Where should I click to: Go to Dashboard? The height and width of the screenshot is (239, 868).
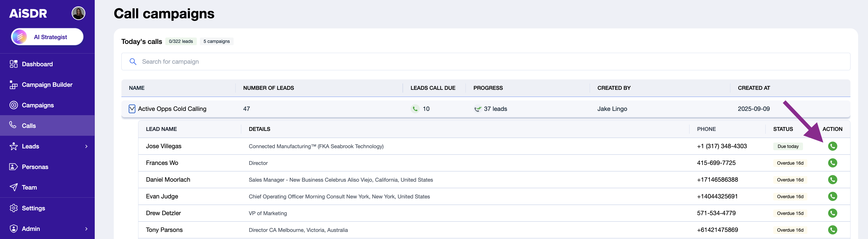(37, 64)
